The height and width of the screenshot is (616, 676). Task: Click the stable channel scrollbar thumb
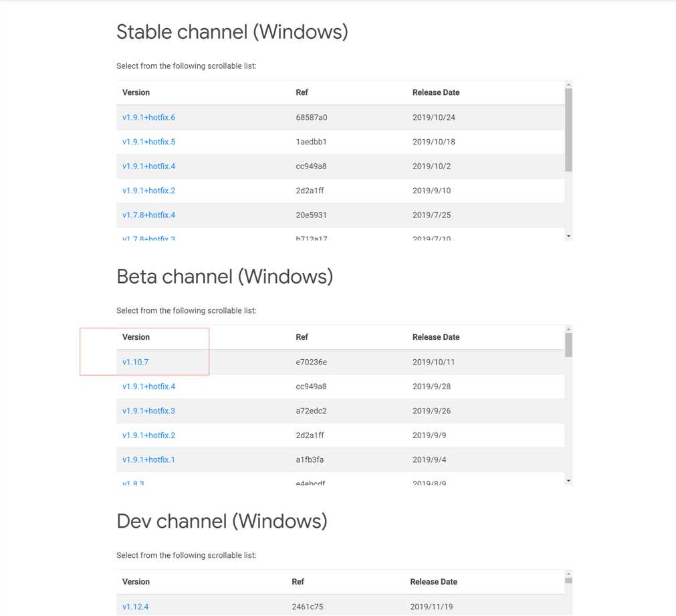tap(568, 130)
